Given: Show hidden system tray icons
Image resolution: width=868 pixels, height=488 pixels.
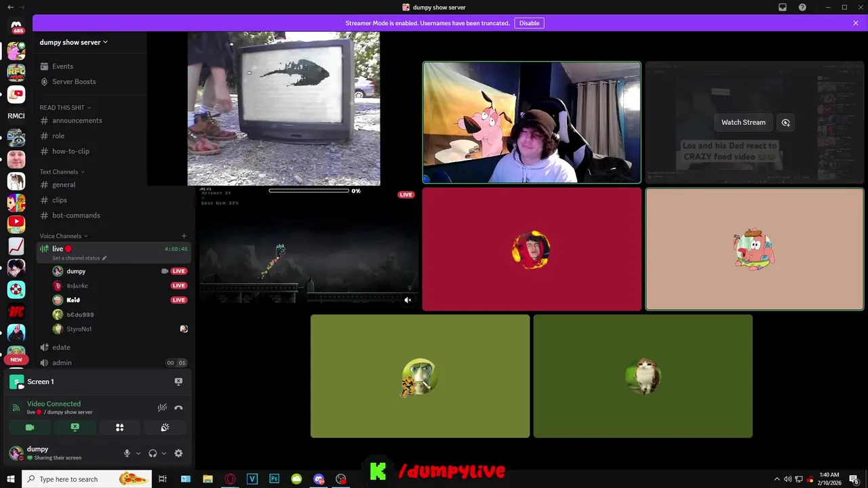Looking at the screenshot, I should pyautogui.click(x=776, y=479).
